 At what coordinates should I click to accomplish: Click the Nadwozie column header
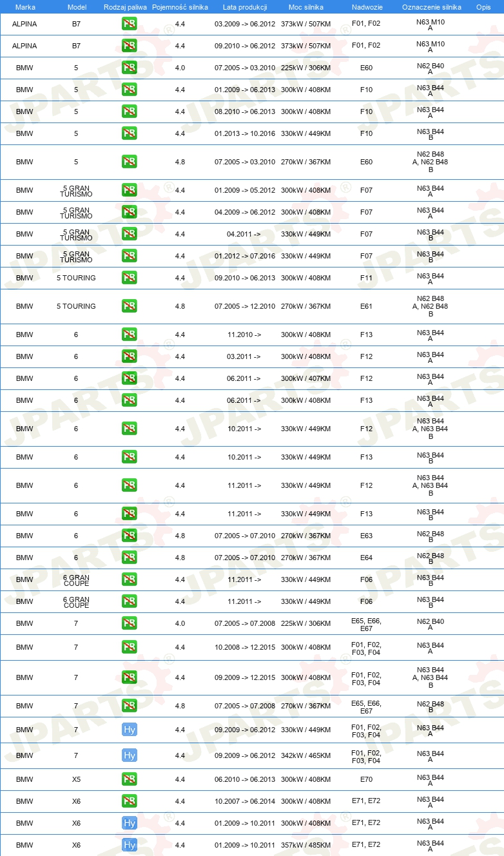coord(367,7)
